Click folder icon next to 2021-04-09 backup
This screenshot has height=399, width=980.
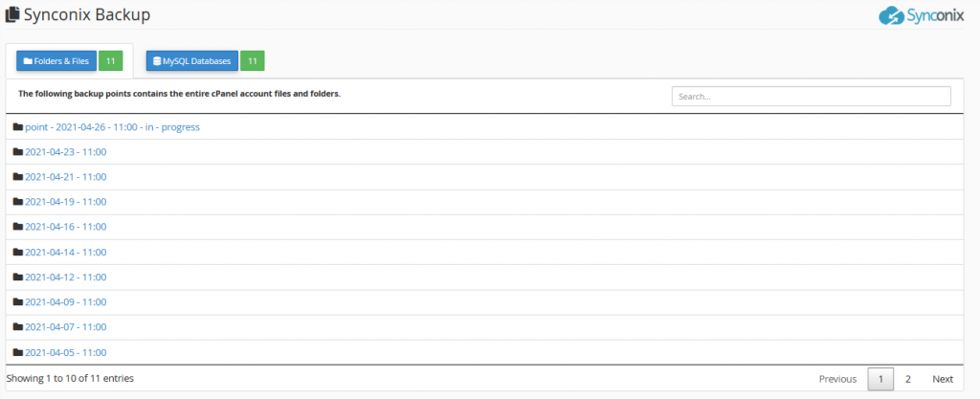(18, 302)
